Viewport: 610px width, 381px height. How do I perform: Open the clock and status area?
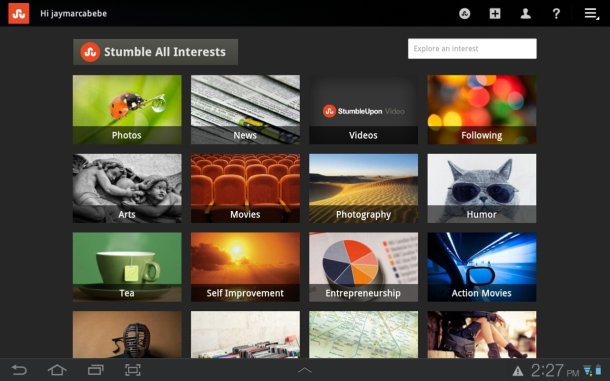557,370
